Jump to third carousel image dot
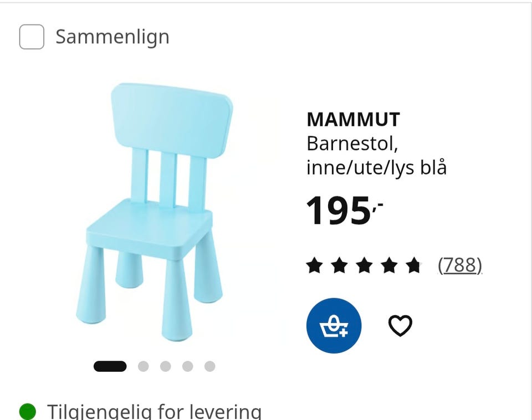Viewport: 532px width, 420px height. point(165,366)
